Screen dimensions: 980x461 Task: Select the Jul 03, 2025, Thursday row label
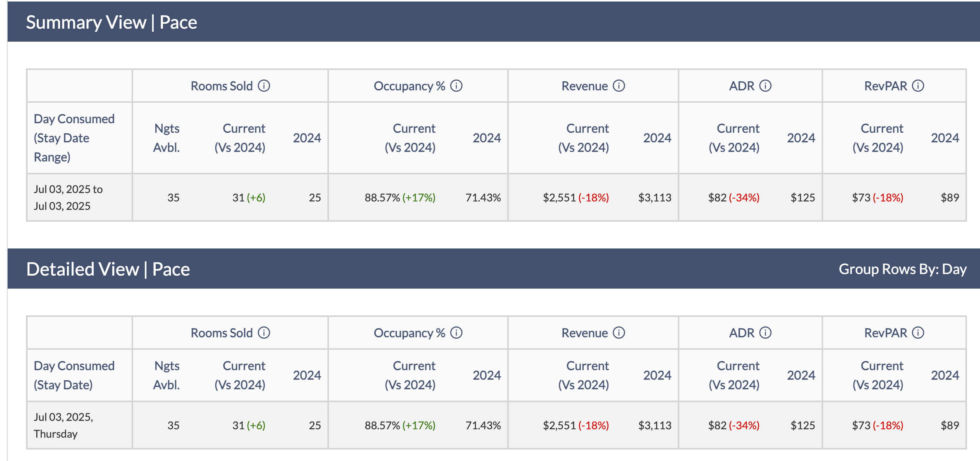tap(63, 425)
